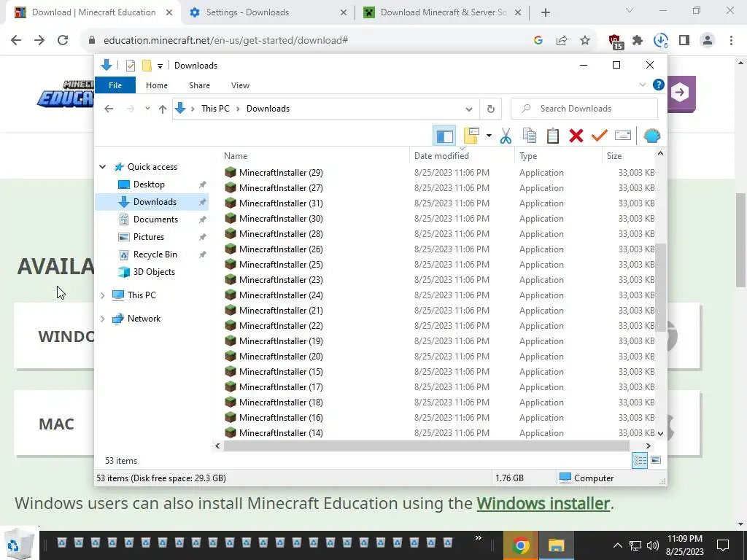
Task: Click the blue shell icon in Explorer toolbar
Action: click(651, 136)
